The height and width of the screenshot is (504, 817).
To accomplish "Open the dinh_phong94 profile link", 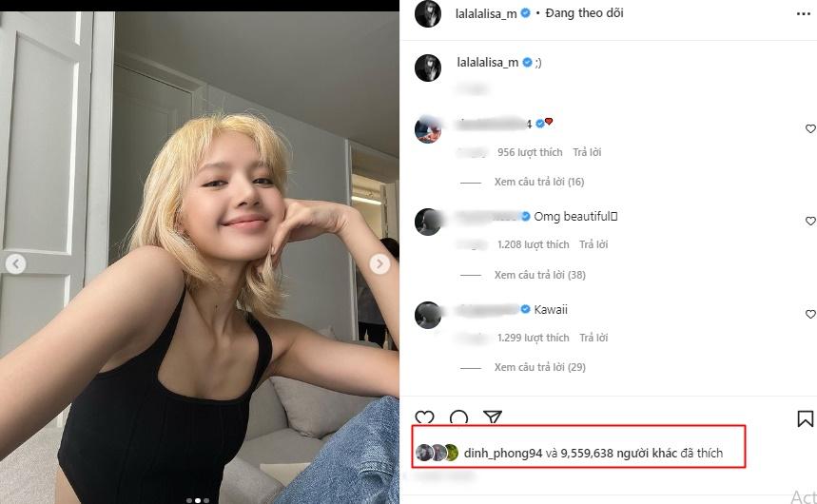I will pyautogui.click(x=503, y=454).
